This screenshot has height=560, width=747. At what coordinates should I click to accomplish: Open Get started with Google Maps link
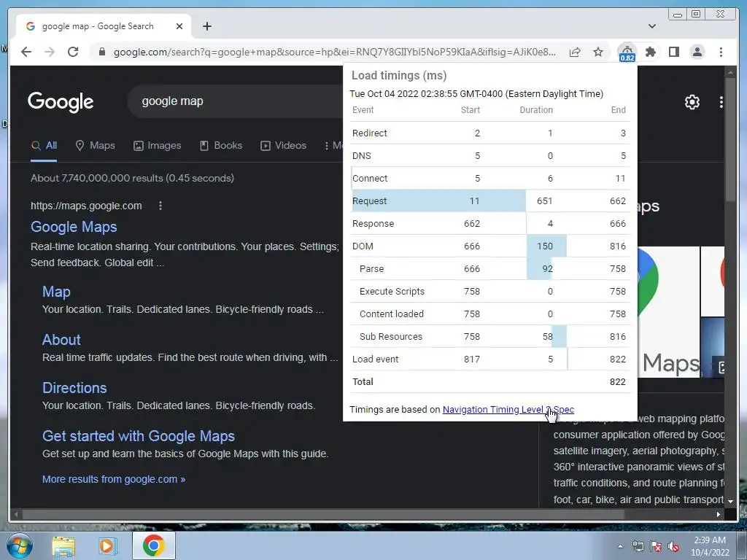click(x=139, y=436)
